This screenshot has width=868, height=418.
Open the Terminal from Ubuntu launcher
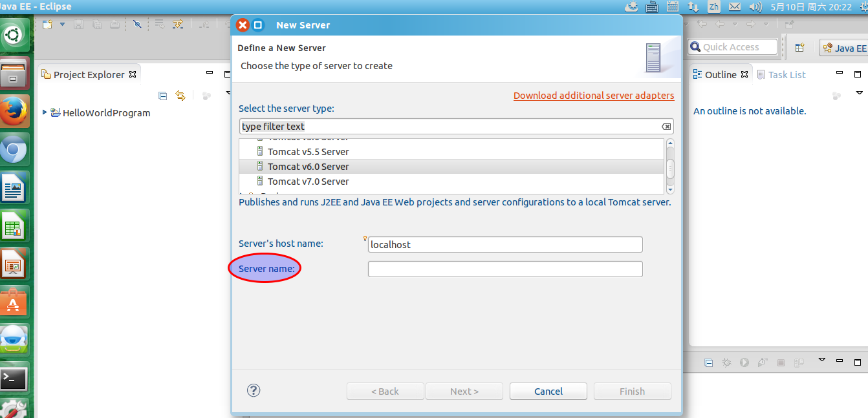[x=14, y=378]
